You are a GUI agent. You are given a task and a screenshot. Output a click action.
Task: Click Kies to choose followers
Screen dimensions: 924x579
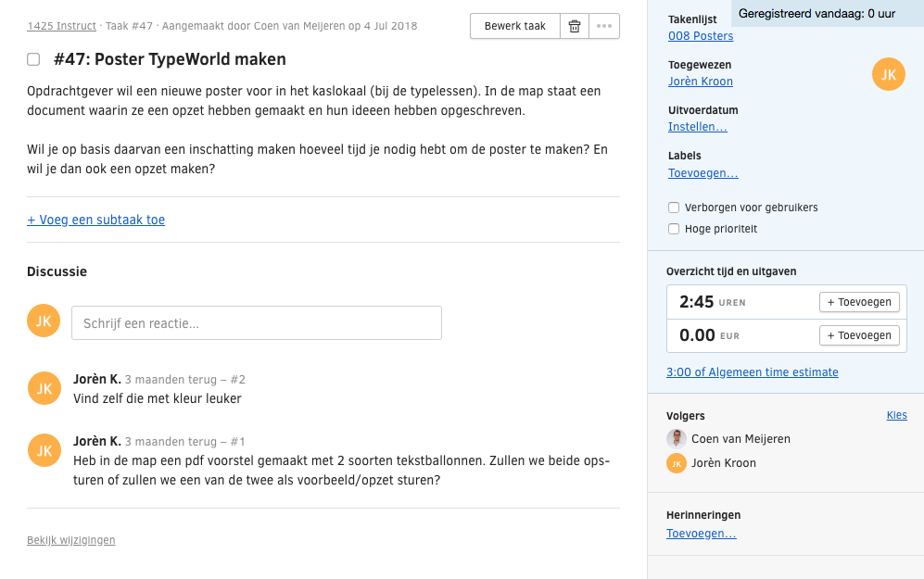tap(897, 415)
